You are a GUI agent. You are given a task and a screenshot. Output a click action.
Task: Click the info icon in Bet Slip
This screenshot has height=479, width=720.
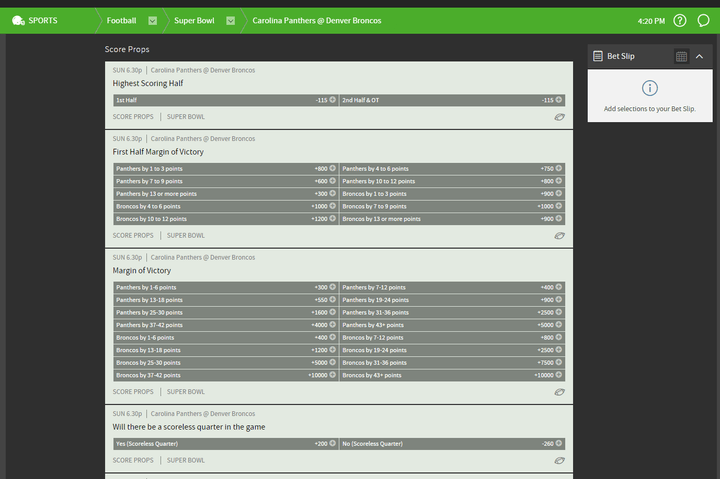point(650,88)
